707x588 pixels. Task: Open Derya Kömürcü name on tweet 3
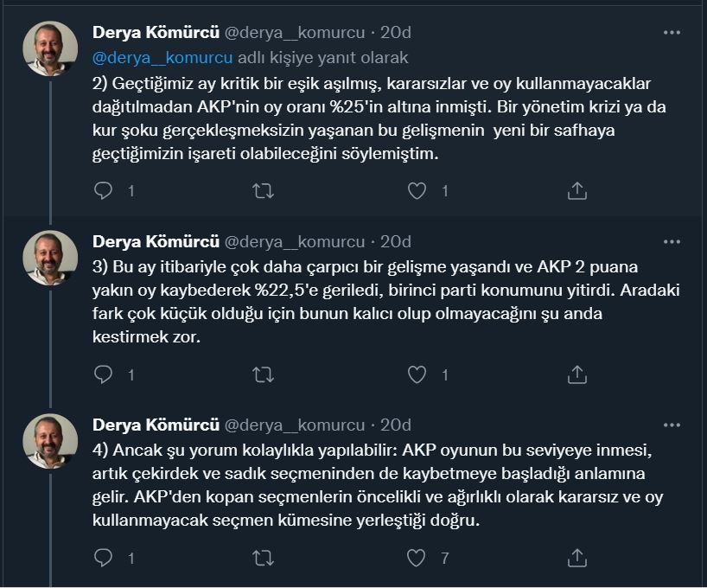[x=156, y=242]
